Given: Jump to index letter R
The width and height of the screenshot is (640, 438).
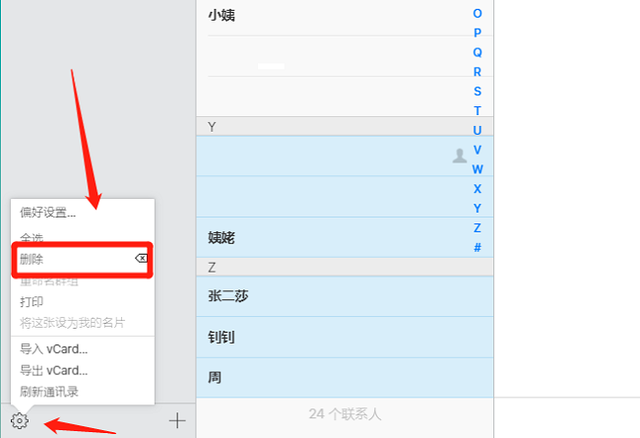Looking at the screenshot, I should coord(477,72).
